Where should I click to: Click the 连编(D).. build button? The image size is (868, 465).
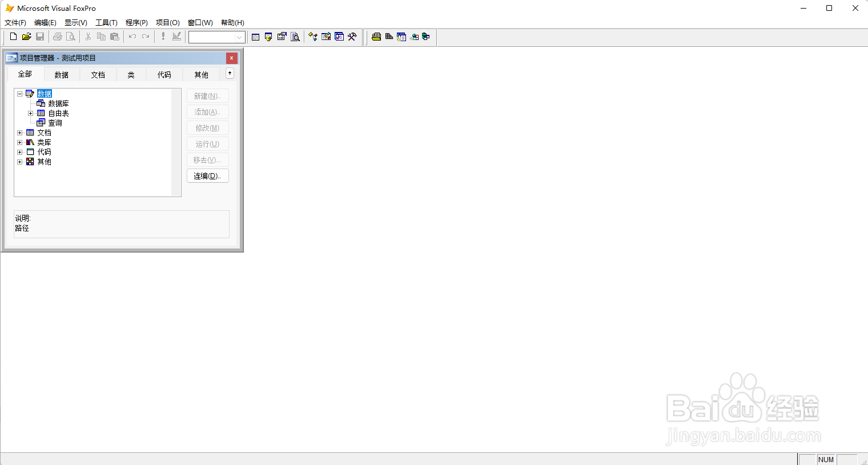tap(208, 176)
